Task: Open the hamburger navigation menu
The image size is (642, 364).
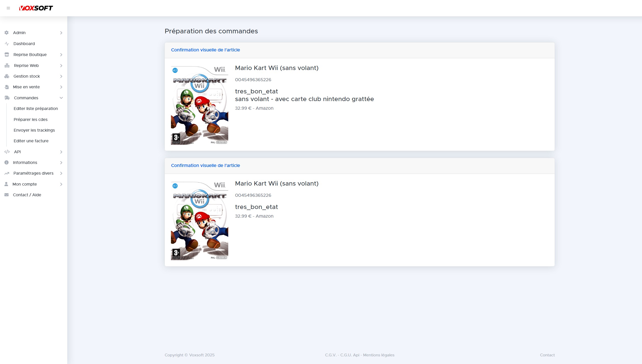Action: point(8,8)
